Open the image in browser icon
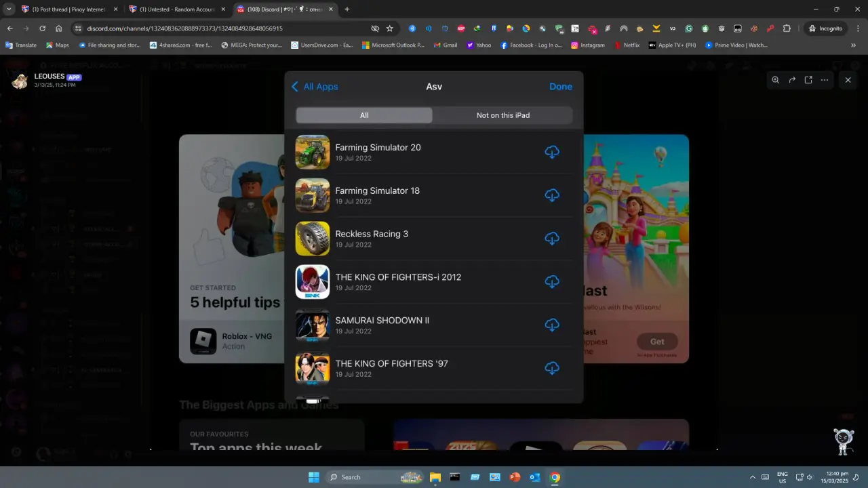Viewport: 868px width, 488px height. [x=808, y=80]
